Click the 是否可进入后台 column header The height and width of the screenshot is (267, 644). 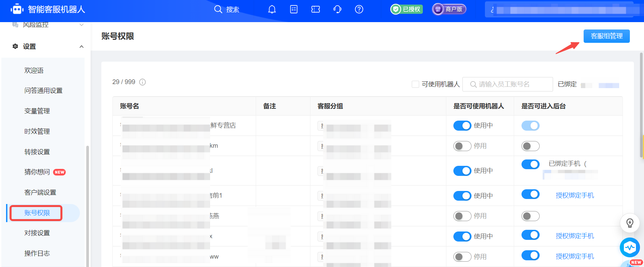coord(543,106)
